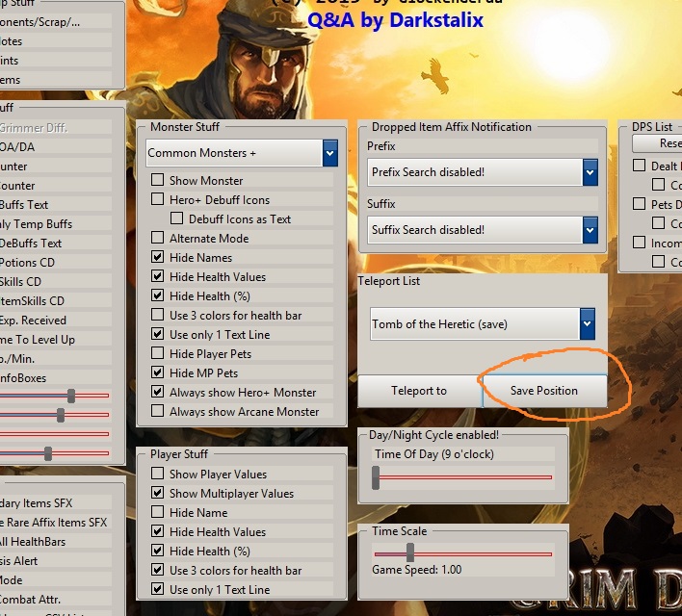This screenshot has height=616, width=682.
Task: Enable Alternate Mode checkbox
Action: [157, 238]
